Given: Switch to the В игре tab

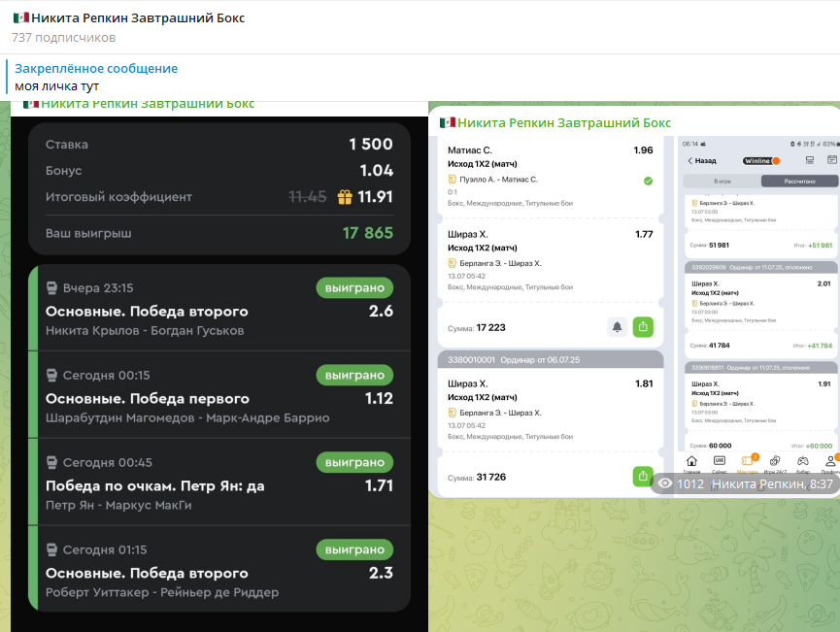Looking at the screenshot, I should tap(722, 182).
